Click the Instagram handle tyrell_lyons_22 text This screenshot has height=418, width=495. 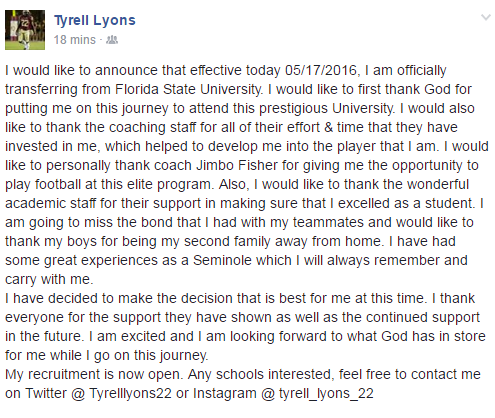point(326,394)
